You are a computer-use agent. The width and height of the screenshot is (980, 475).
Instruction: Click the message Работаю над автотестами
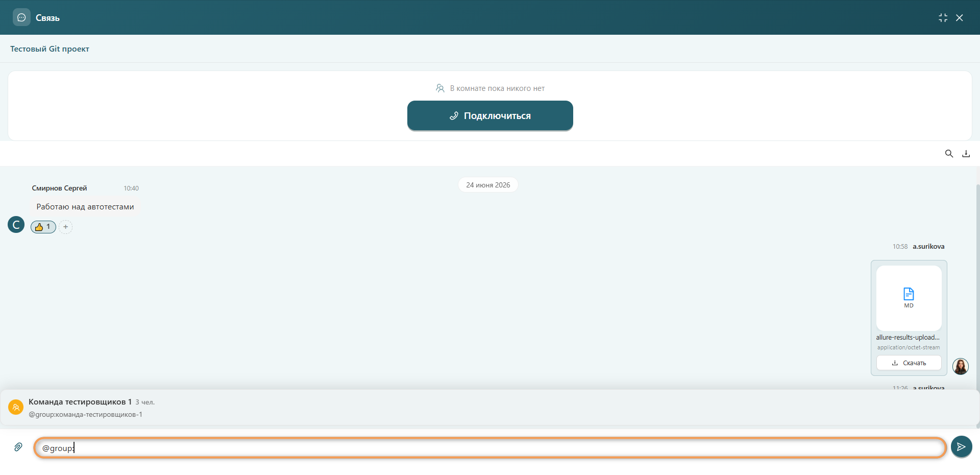pos(85,207)
